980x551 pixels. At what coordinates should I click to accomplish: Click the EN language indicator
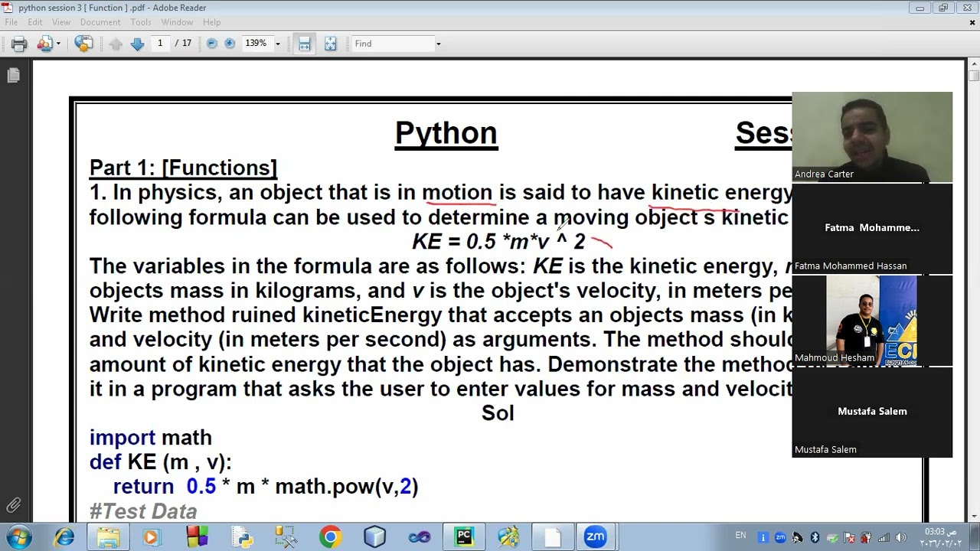740,536
